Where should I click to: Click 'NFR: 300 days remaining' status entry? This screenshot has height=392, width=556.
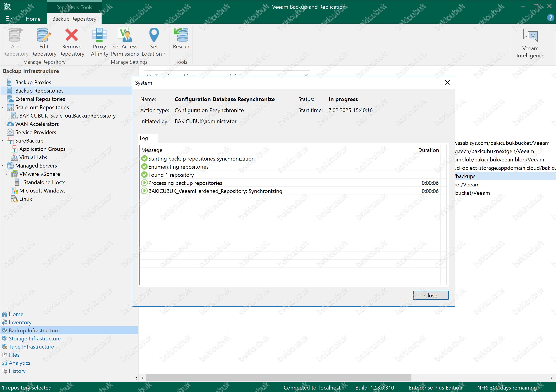[507, 388]
